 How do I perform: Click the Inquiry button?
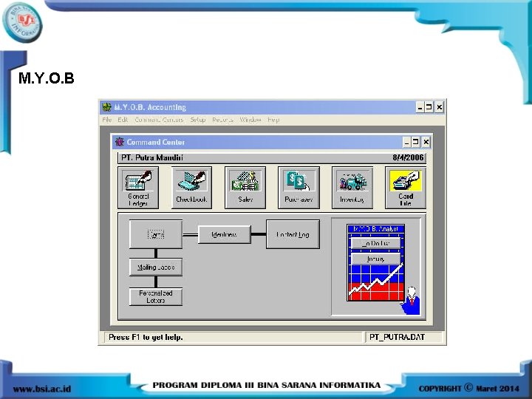375,259
